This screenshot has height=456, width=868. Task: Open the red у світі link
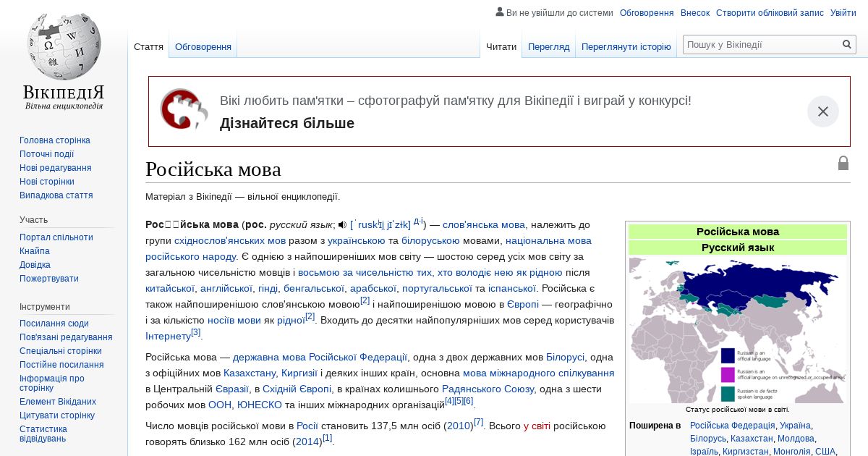click(x=537, y=426)
